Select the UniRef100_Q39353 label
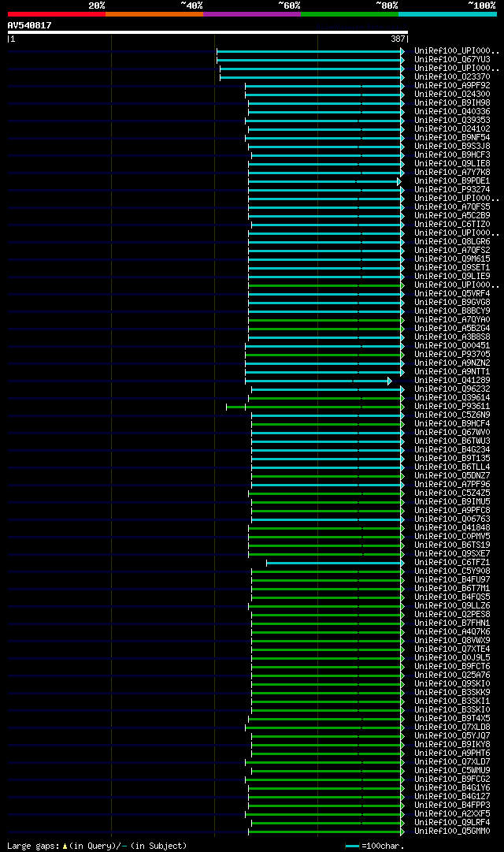Screen dimensions: 504x852 tap(452, 121)
